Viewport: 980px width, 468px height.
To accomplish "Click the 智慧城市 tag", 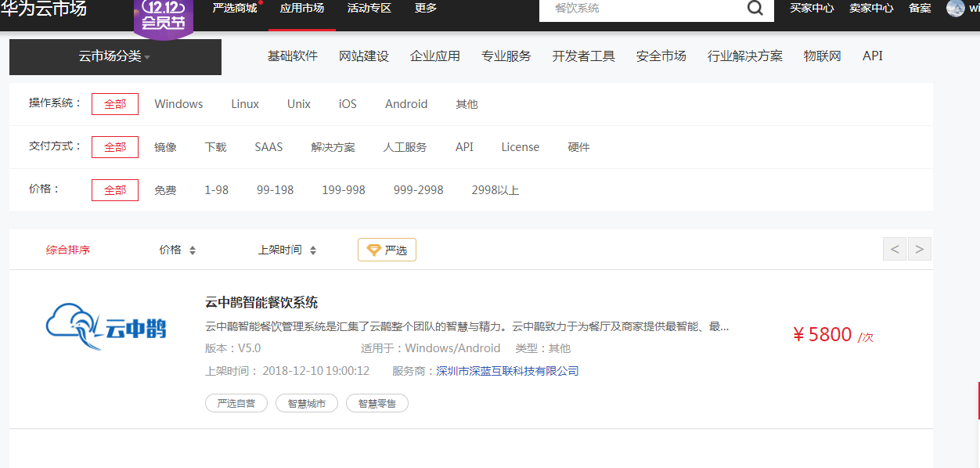I will click(x=306, y=404).
